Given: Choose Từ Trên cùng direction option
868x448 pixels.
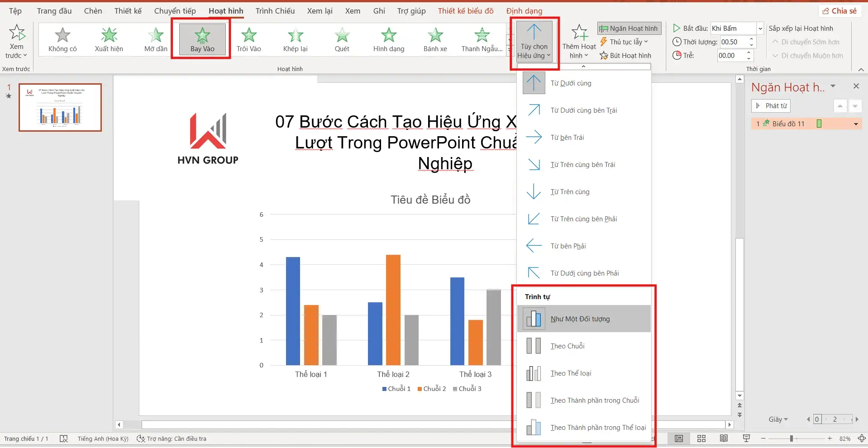Looking at the screenshot, I should pos(534,191).
